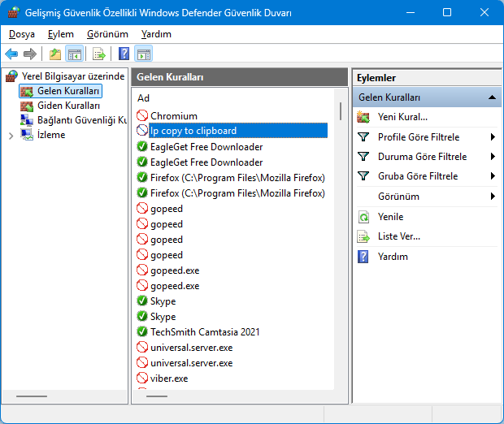This screenshot has width=504, height=424.
Task: Click the funnel icon beside Gruba Göre Filtrele
Action: 363,176
